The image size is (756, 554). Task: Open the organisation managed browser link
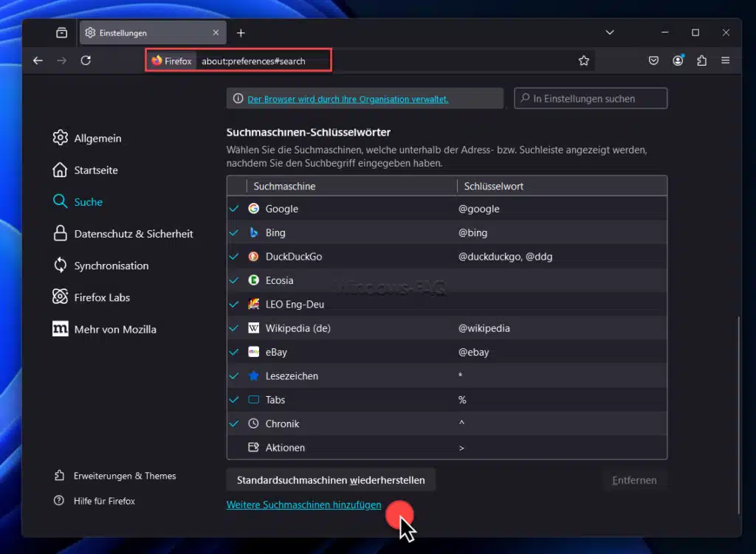point(348,100)
